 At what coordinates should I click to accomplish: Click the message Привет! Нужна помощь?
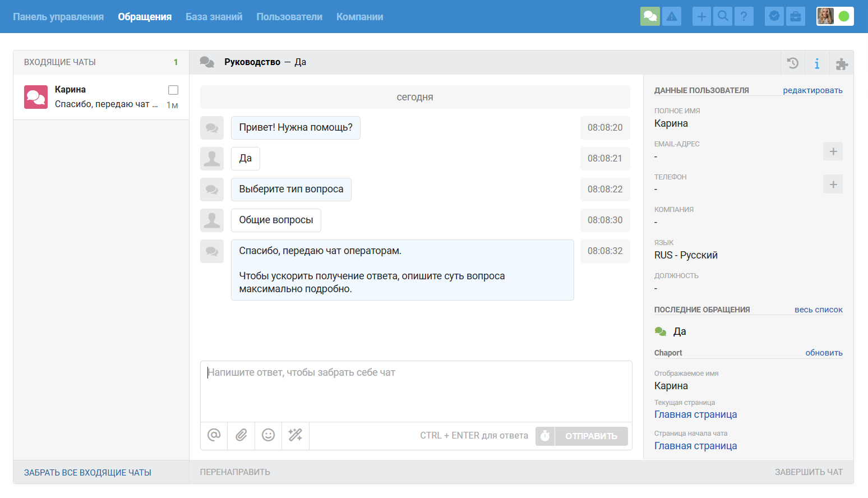pyautogui.click(x=296, y=128)
